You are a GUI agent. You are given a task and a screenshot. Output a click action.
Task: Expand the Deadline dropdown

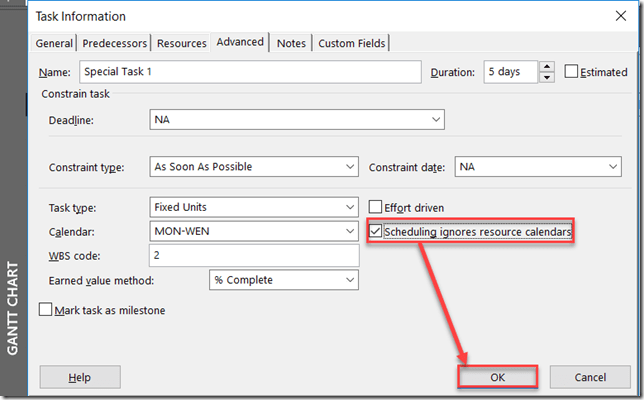point(435,120)
